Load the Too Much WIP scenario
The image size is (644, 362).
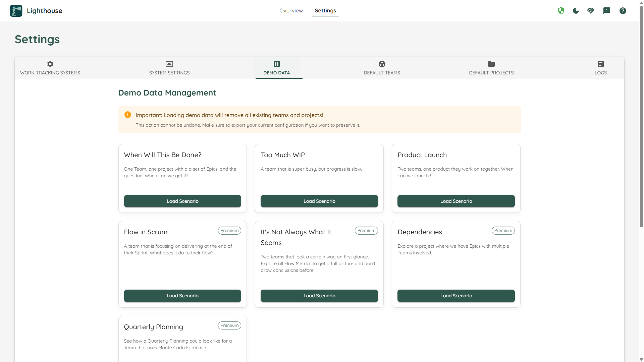319,201
